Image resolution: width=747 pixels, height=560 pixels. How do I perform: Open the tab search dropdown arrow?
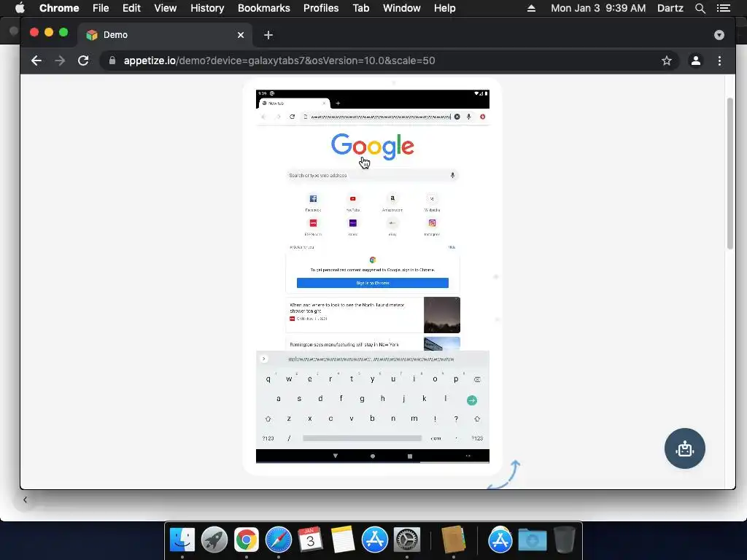pos(719,35)
